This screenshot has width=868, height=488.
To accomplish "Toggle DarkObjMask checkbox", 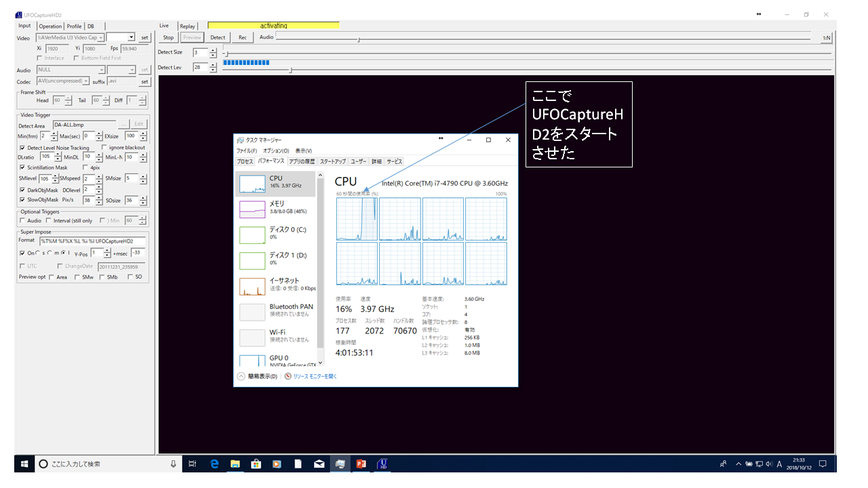I will click(22, 190).
